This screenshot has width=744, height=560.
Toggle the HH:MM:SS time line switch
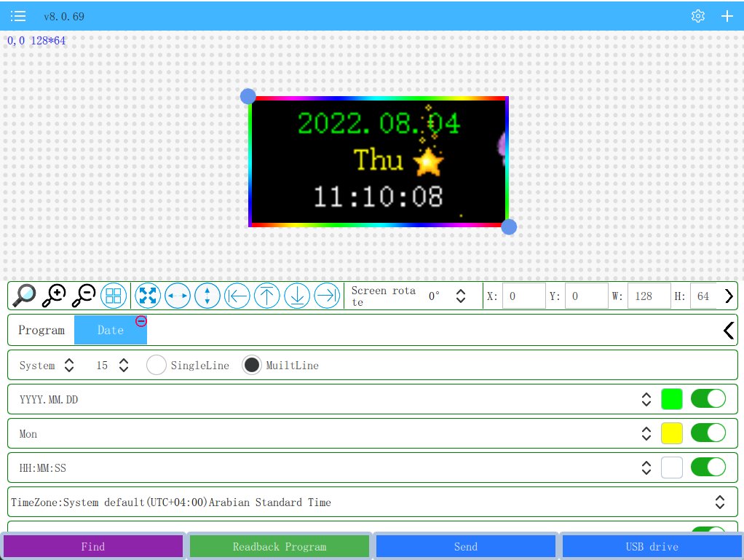708,467
